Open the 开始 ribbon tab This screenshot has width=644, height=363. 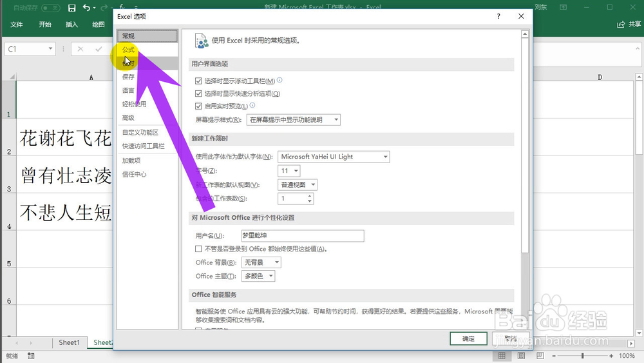(x=45, y=25)
